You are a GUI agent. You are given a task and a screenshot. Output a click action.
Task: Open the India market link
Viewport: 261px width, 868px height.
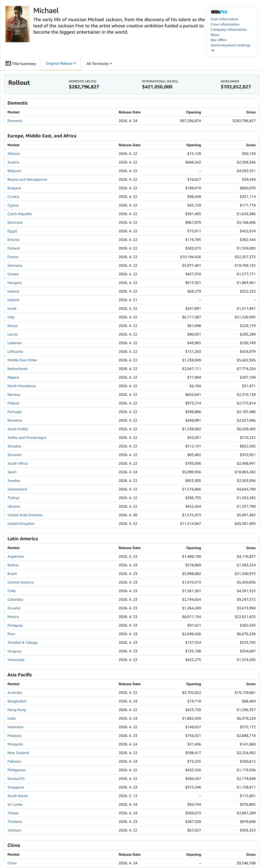coord(11,718)
